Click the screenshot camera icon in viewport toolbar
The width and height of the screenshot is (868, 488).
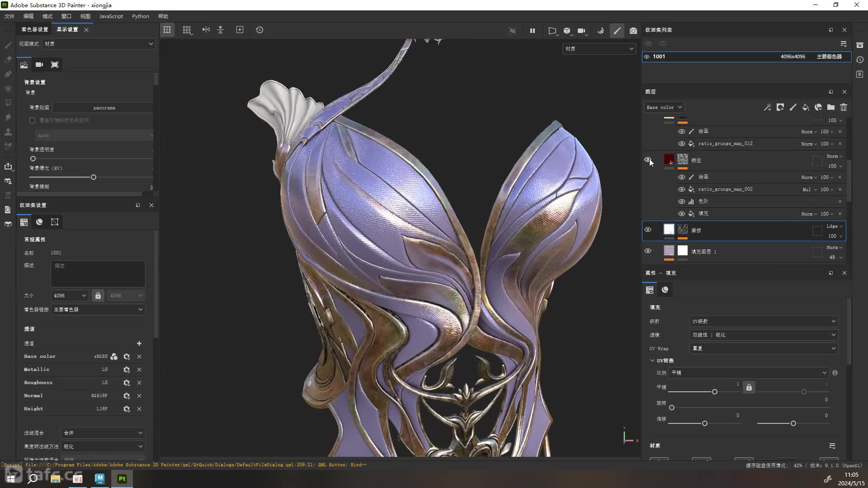pos(633,31)
